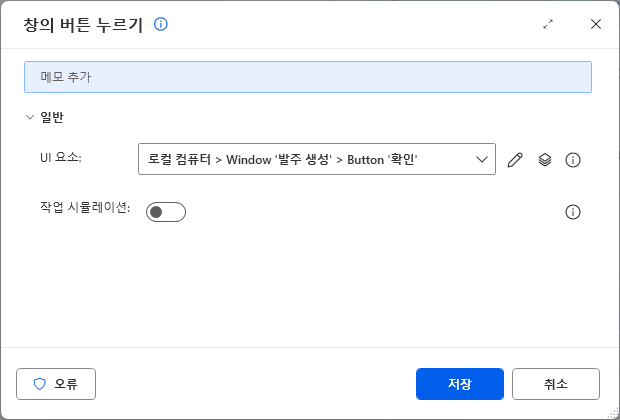Click the 저장 save button

tap(460, 384)
